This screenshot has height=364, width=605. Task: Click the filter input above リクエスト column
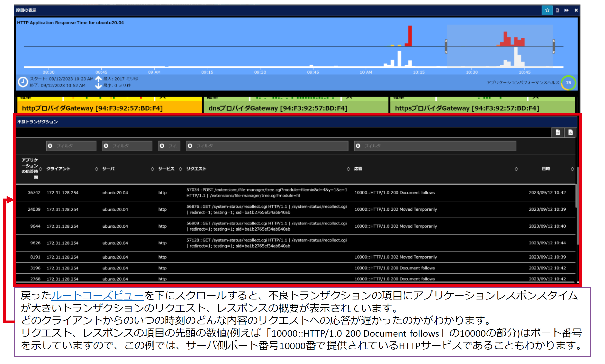[267, 146]
